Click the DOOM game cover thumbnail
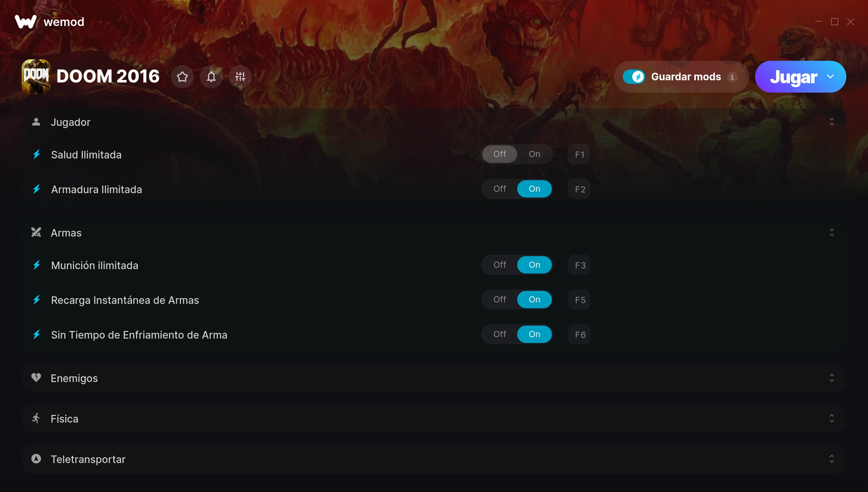 pos(36,77)
